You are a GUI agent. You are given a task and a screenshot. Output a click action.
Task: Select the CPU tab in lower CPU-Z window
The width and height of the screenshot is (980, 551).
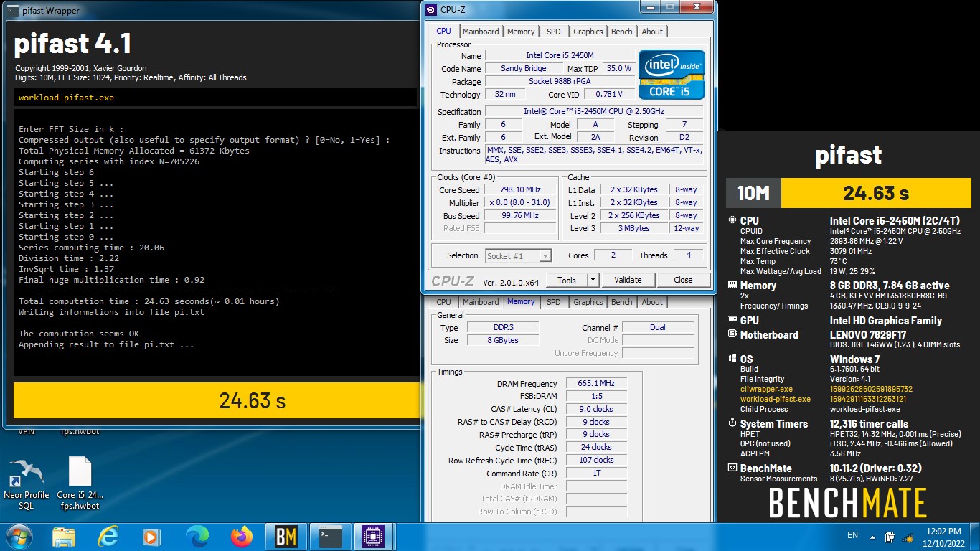coord(444,302)
